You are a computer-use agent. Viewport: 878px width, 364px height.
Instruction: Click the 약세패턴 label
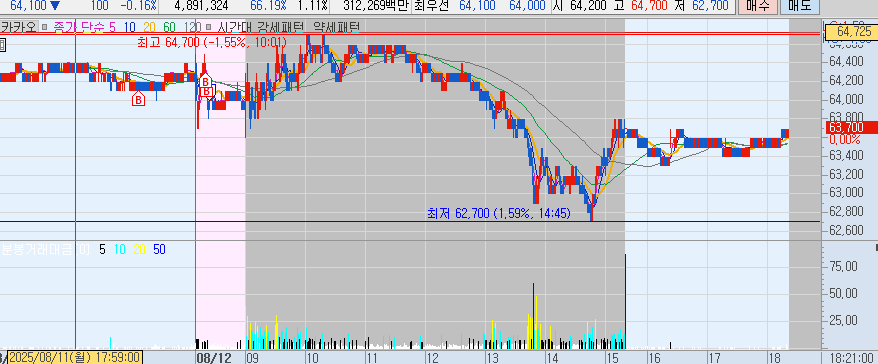tap(337, 26)
